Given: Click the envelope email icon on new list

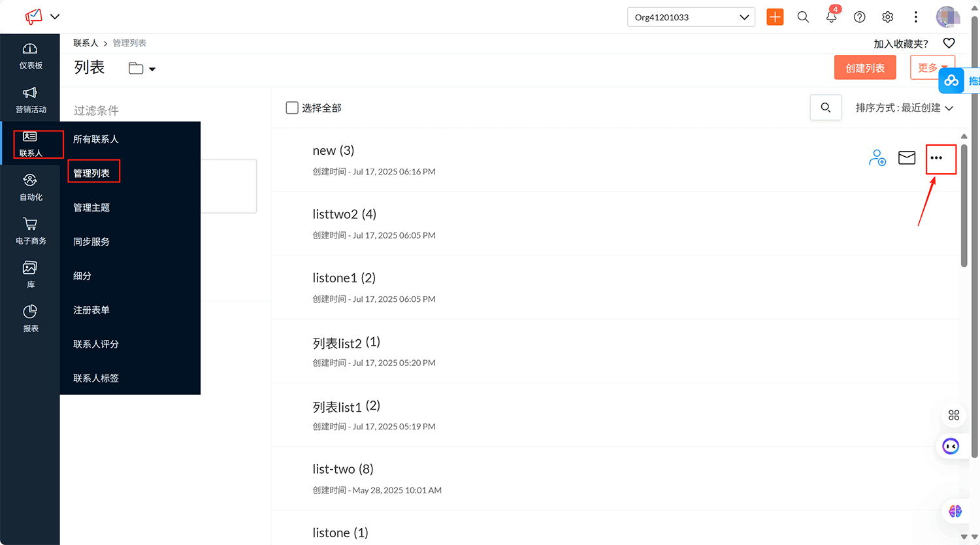Looking at the screenshot, I should tap(907, 158).
